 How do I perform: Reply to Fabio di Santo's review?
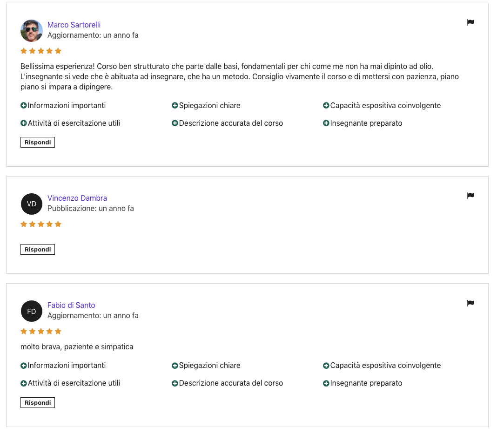[x=38, y=402]
